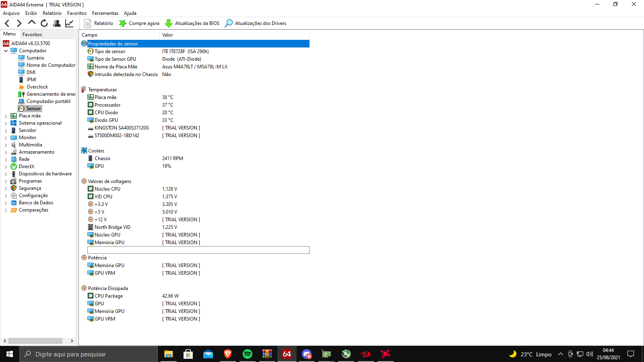Select the Processador temperature row

point(195,105)
